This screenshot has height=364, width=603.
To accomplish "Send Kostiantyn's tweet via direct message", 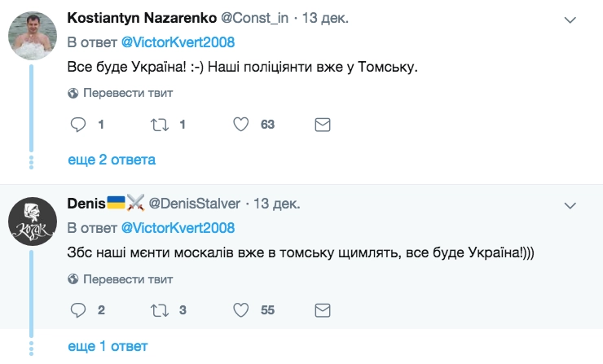I will [322, 125].
